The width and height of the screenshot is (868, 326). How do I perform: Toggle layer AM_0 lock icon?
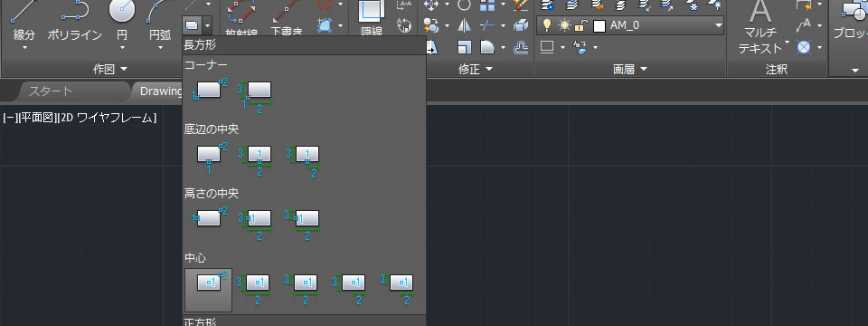[580, 25]
